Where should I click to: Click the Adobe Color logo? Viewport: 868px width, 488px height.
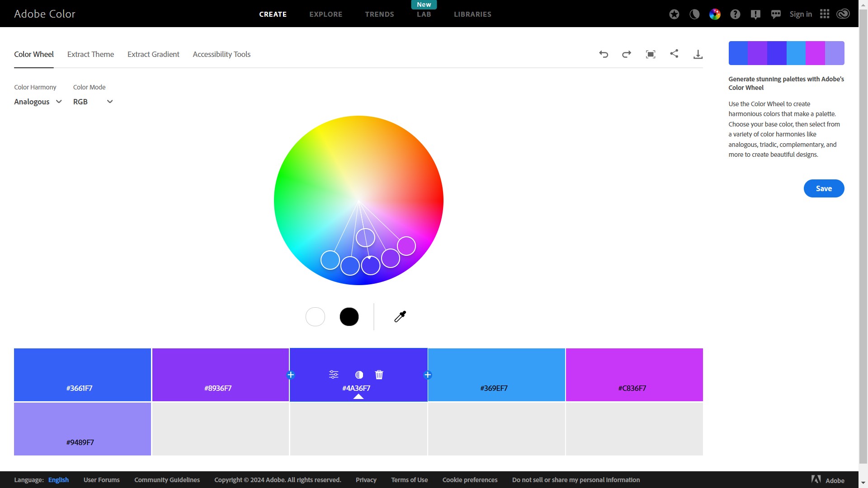45,14
